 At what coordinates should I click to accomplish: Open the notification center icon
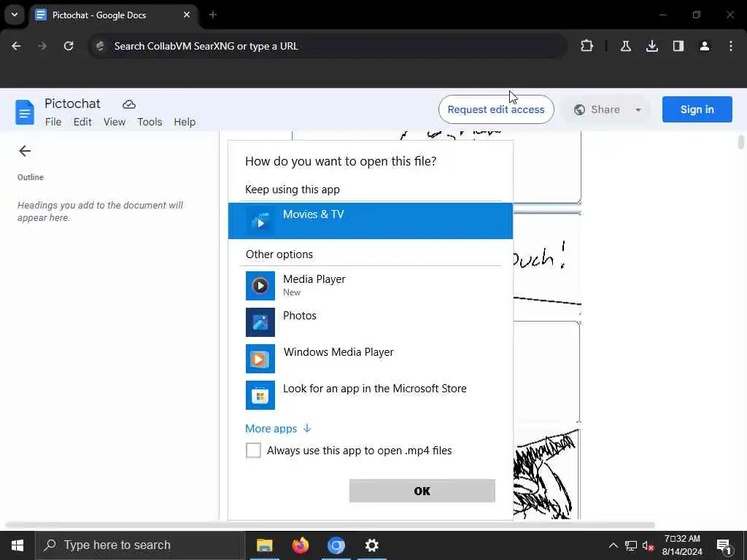pos(724,546)
